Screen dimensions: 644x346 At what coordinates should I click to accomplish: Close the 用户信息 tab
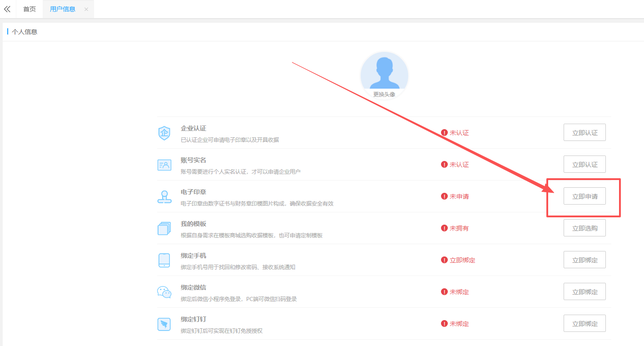coord(86,9)
